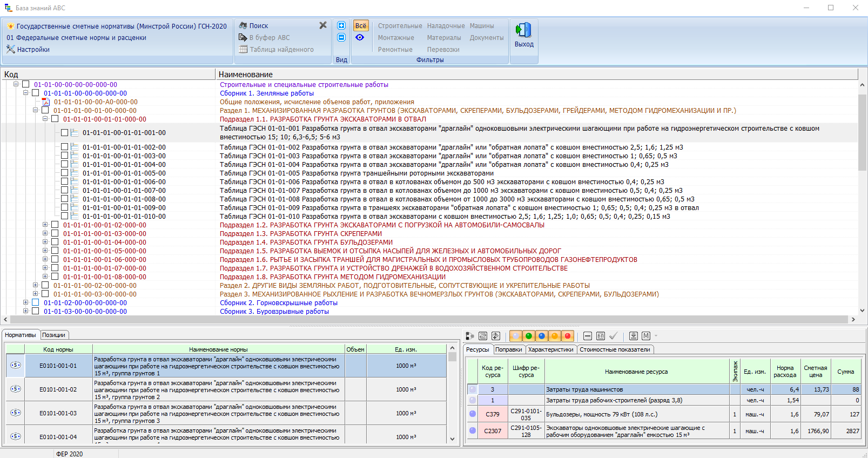The image size is (868, 458).
Task: Switch to the Позиции tab
Action: pos(53,335)
